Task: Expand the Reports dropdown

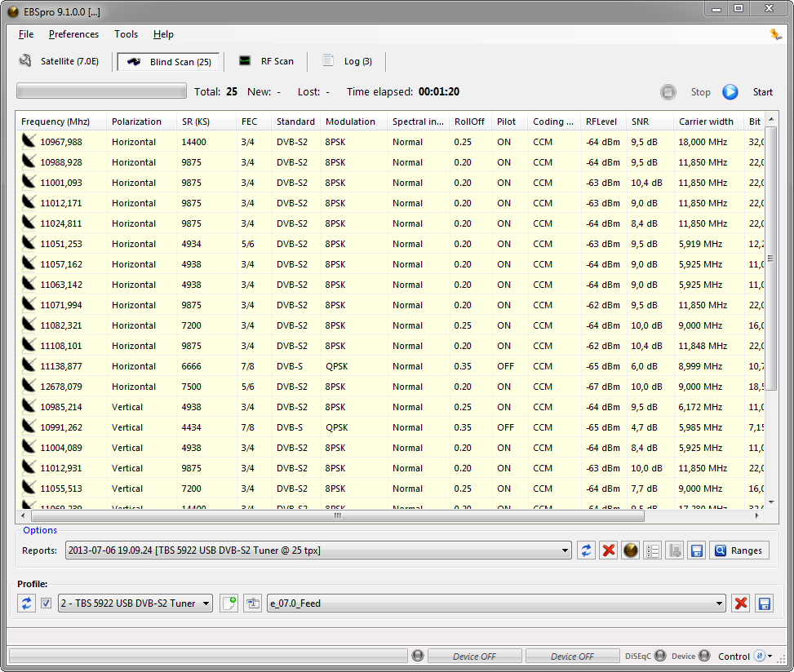Action: pyautogui.click(x=565, y=550)
